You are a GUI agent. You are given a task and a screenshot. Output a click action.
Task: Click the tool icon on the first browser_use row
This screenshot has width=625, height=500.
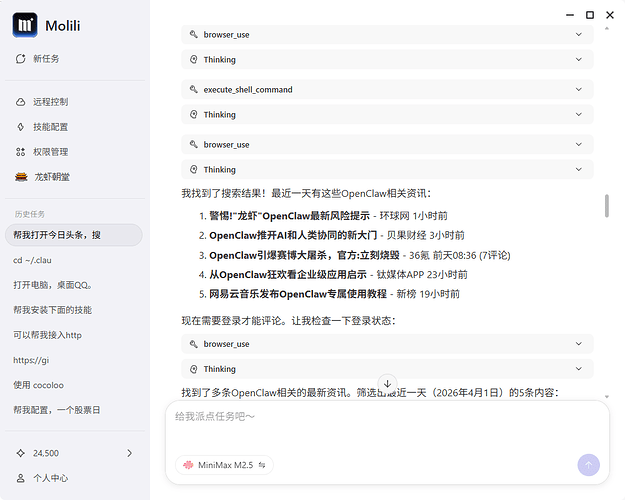click(194, 34)
